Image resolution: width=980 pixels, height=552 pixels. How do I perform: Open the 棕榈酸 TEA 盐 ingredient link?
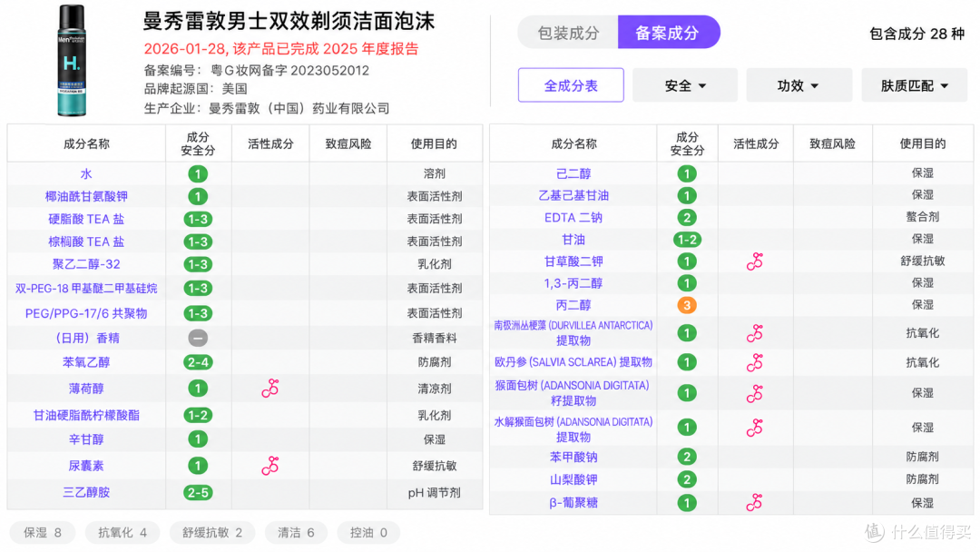click(86, 241)
